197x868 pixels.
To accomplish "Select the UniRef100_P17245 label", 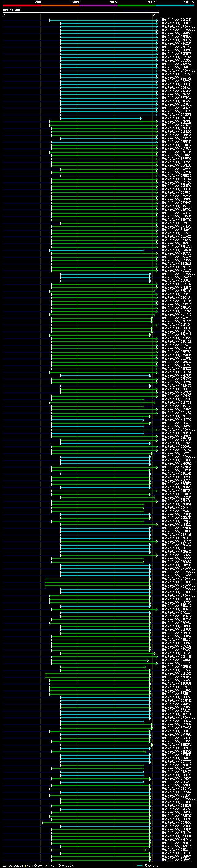I will coord(177,311).
